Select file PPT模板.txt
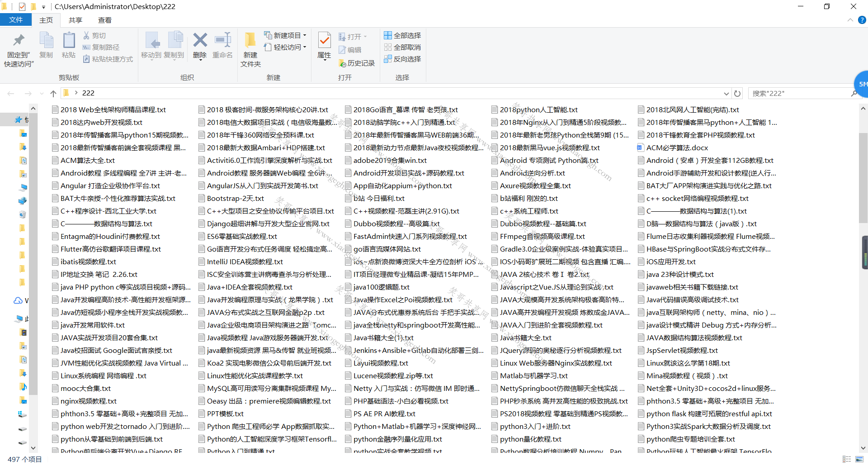This screenshot has width=868, height=466. (221, 414)
